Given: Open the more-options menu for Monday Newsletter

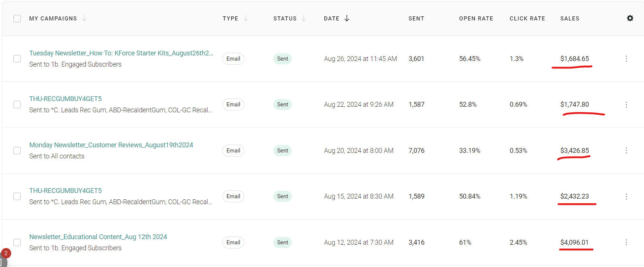Looking at the screenshot, I should pyautogui.click(x=626, y=151).
